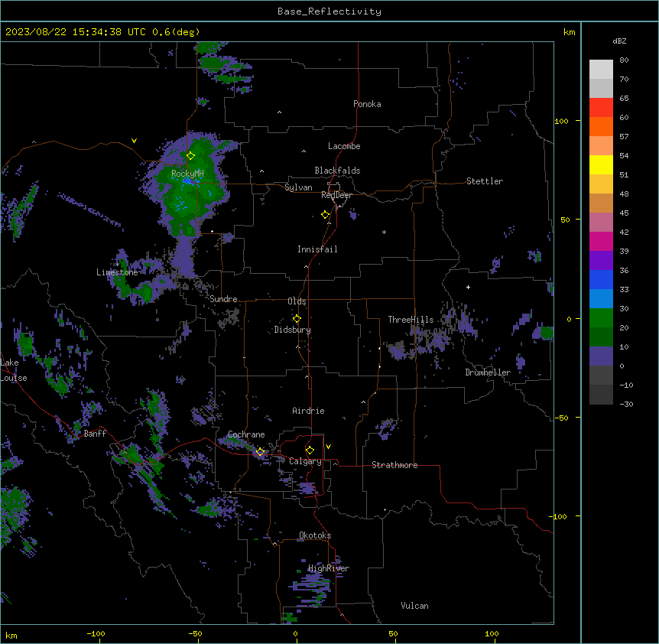Click the Vulcan label
The image size is (659, 644).
pos(414,606)
